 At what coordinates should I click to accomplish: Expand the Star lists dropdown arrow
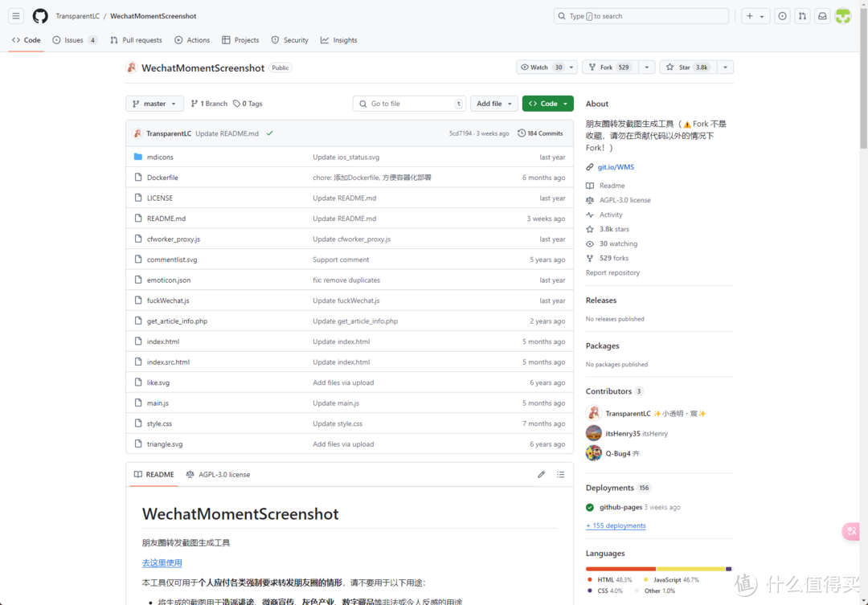click(x=725, y=67)
